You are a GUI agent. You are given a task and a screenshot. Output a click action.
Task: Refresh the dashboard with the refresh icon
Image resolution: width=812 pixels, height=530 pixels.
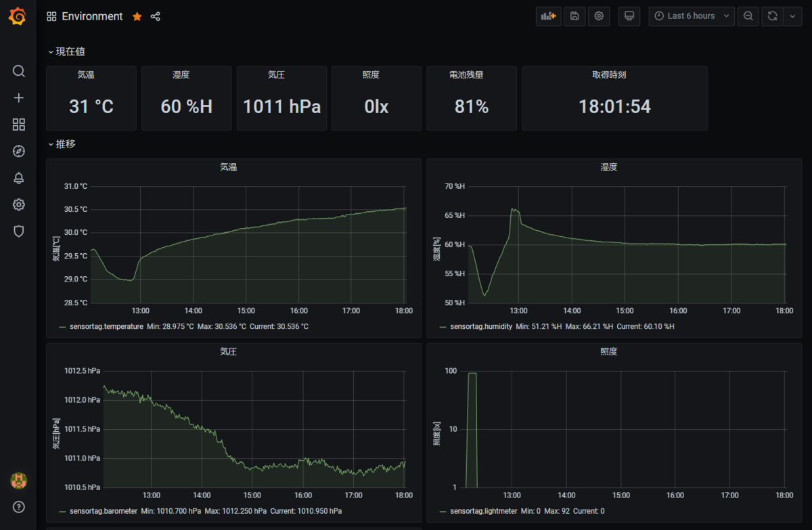point(772,16)
